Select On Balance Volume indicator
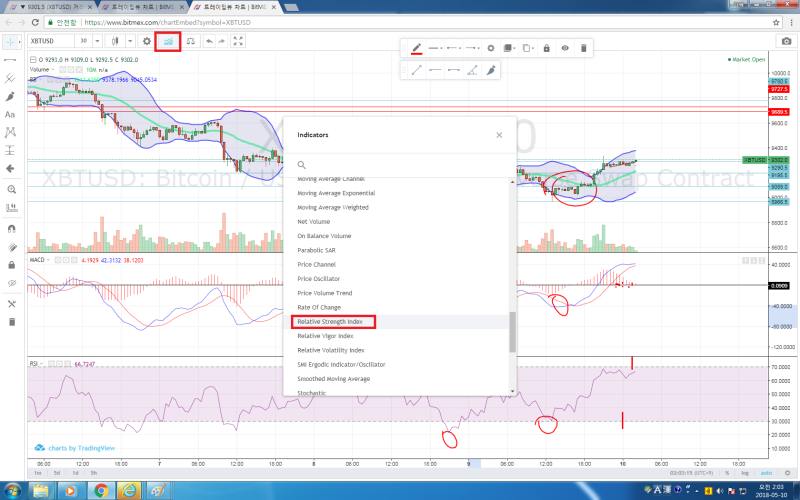800x500 pixels. tap(324, 236)
